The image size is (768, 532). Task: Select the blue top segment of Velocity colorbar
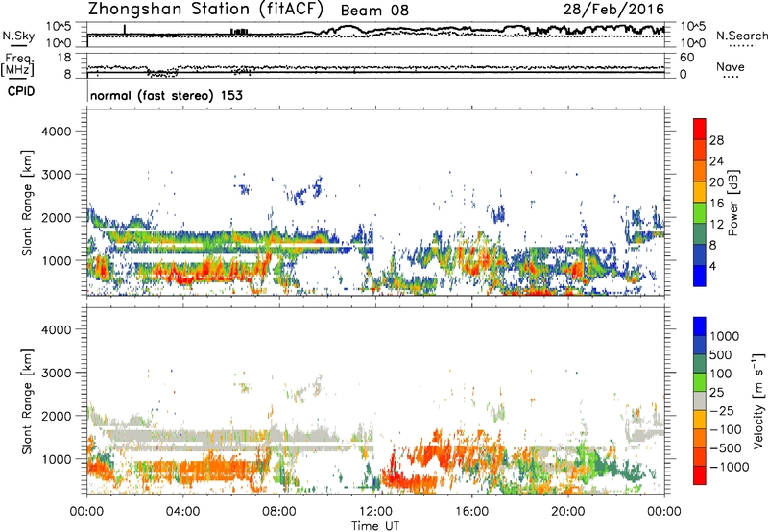[x=700, y=326]
